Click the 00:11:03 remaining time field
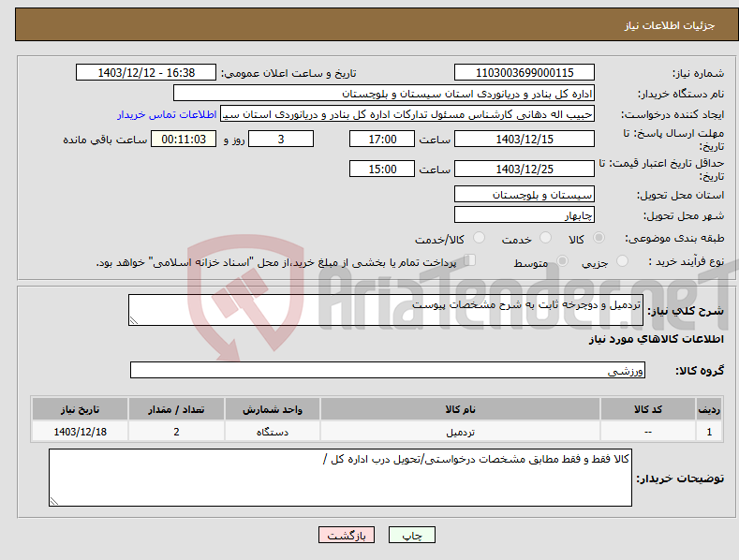 pos(184,139)
